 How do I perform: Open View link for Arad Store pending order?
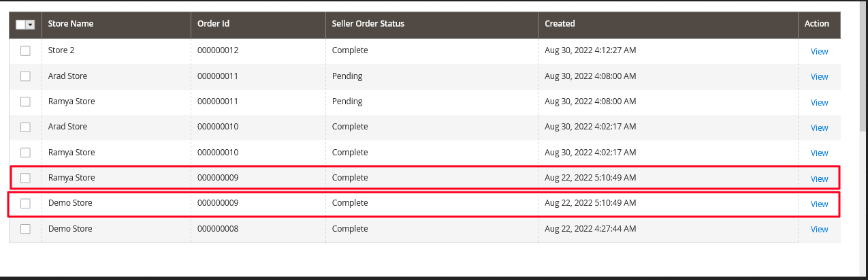(x=819, y=77)
